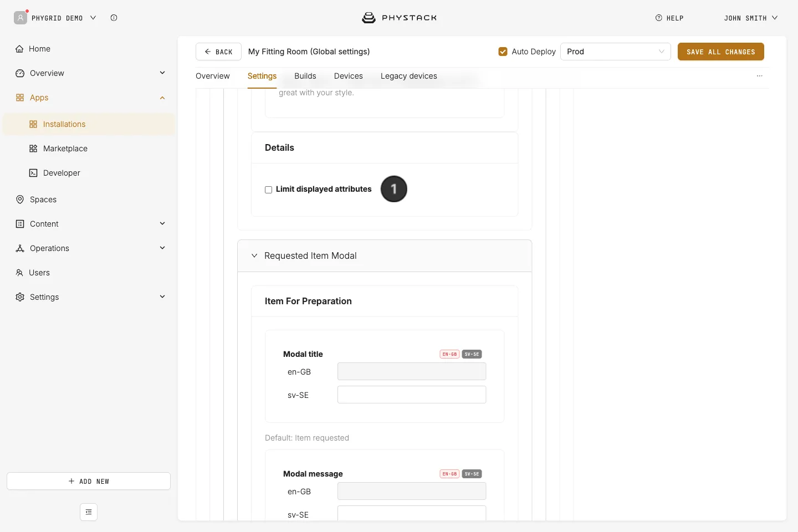This screenshot has height=532, width=798.
Task: Check Limit displayed attributes
Action: pos(269,190)
